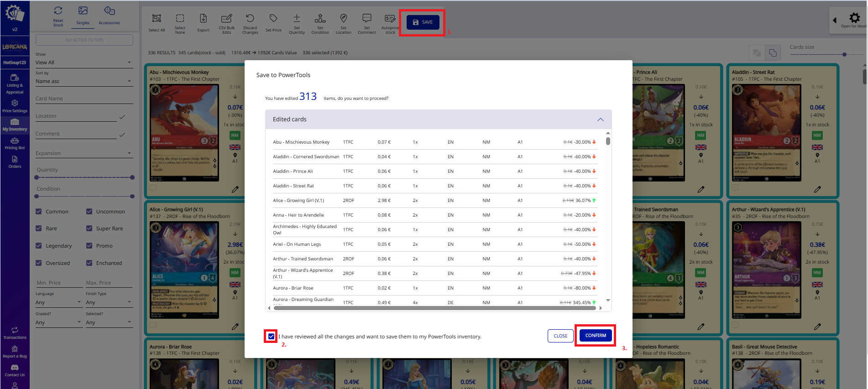Click Alice - Growing Girl (V.1) row
The height and width of the screenshot is (389, 868).
pyautogui.click(x=434, y=201)
